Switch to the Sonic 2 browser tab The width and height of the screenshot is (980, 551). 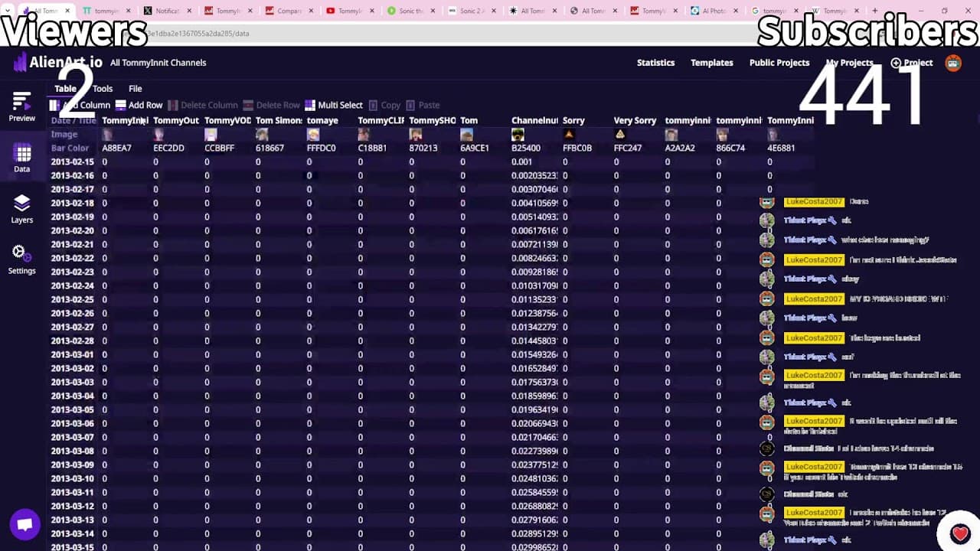click(x=471, y=11)
